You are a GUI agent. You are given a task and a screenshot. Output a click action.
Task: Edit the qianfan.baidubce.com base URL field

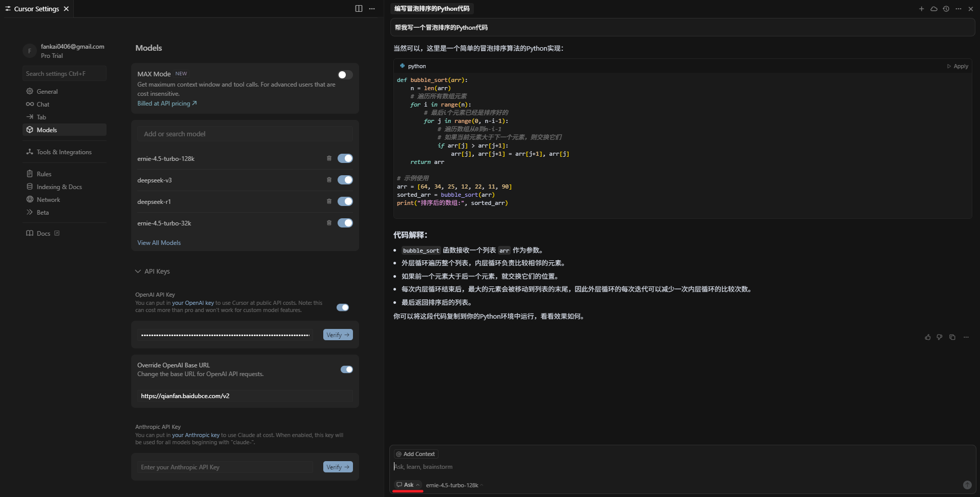click(x=245, y=396)
